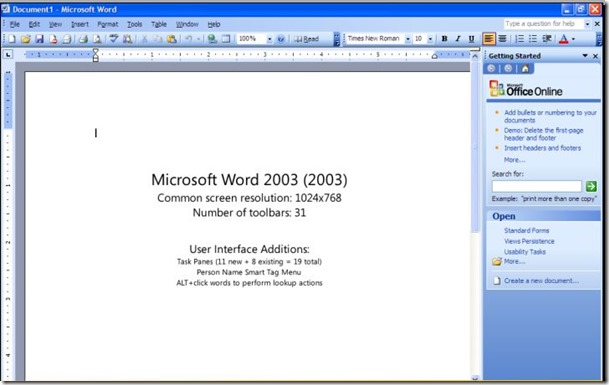Click the Search for input field
This screenshot has width=609, height=385.
click(x=537, y=186)
